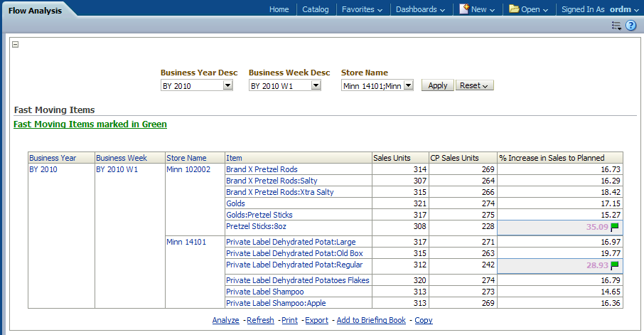The width and height of the screenshot is (644, 335).
Task: Click green flag on 28.93 row
Action: pyautogui.click(x=615, y=265)
